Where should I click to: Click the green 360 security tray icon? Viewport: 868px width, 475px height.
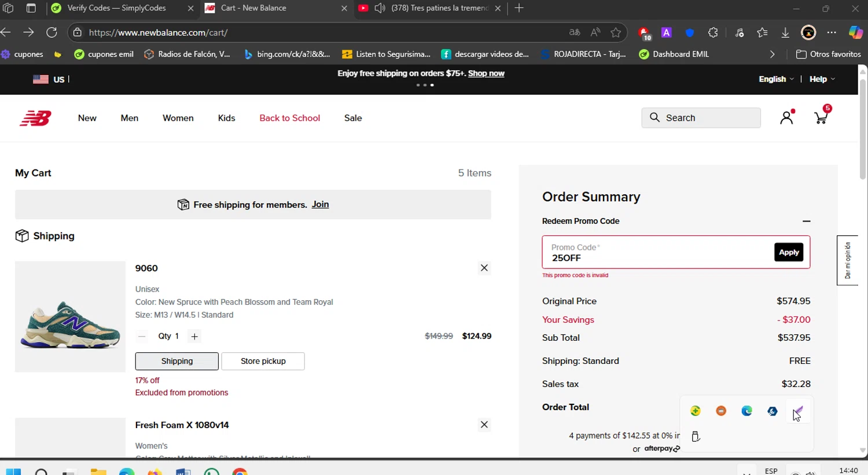pyautogui.click(x=696, y=411)
